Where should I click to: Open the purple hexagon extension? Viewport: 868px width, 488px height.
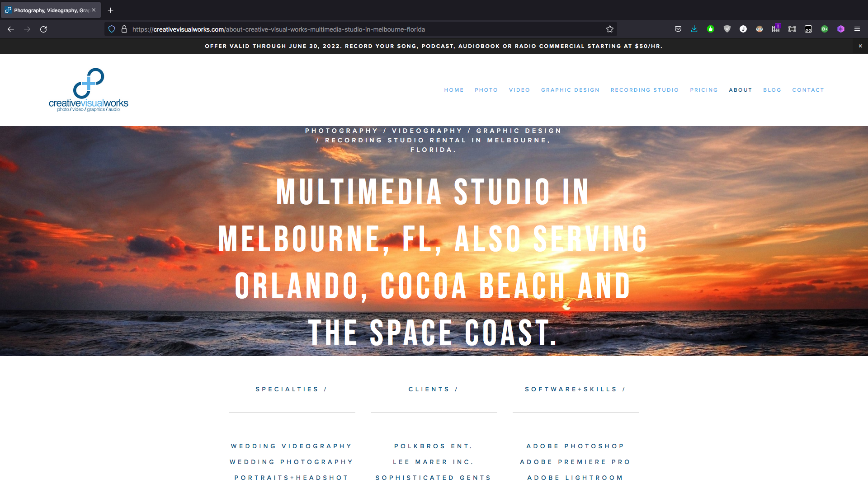tap(841, 29)
